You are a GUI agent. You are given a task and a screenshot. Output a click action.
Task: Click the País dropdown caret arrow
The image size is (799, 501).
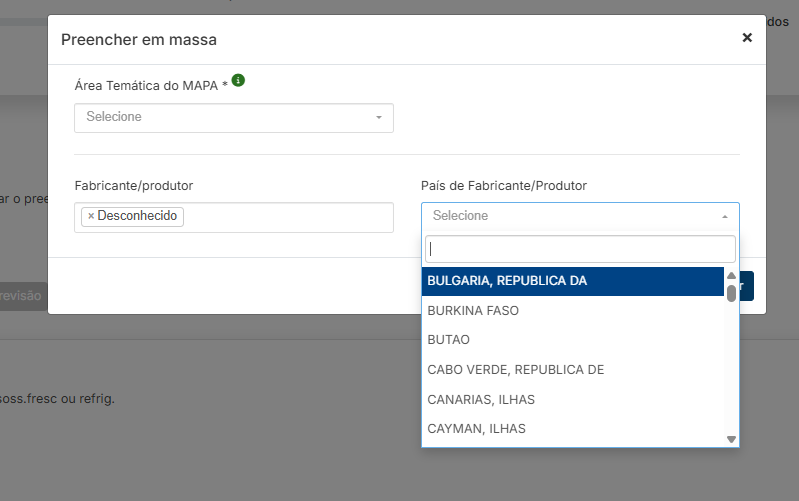tap(725, 216)
